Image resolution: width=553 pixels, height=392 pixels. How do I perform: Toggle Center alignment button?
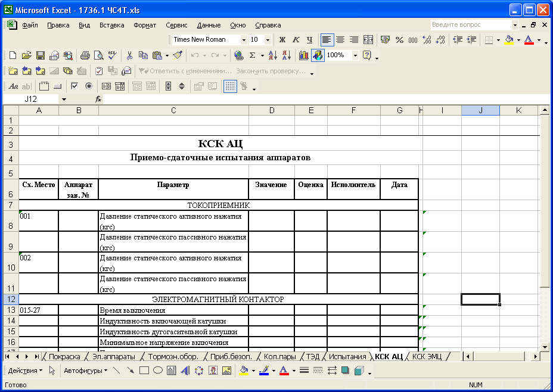(340, 40)
